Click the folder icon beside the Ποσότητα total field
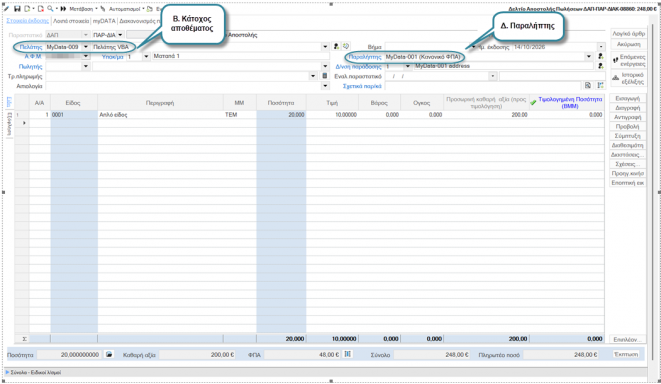Viewport: 661px width, 384px height. click(109, 354)
